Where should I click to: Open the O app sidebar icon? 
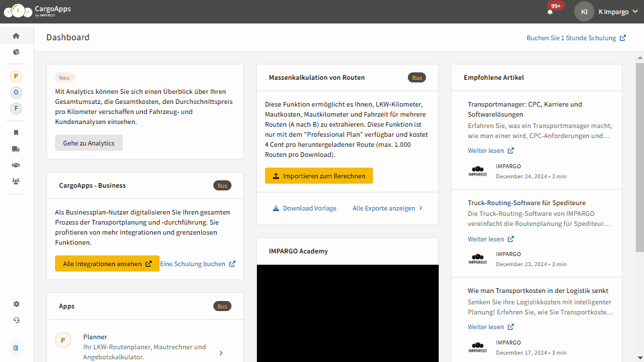[16, 93]
